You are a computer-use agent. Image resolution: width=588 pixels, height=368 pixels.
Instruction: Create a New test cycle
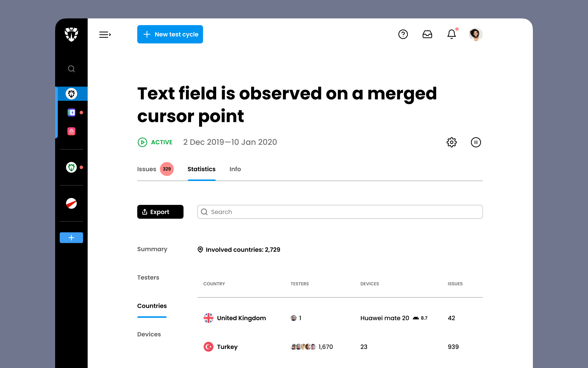pos(170,34)
